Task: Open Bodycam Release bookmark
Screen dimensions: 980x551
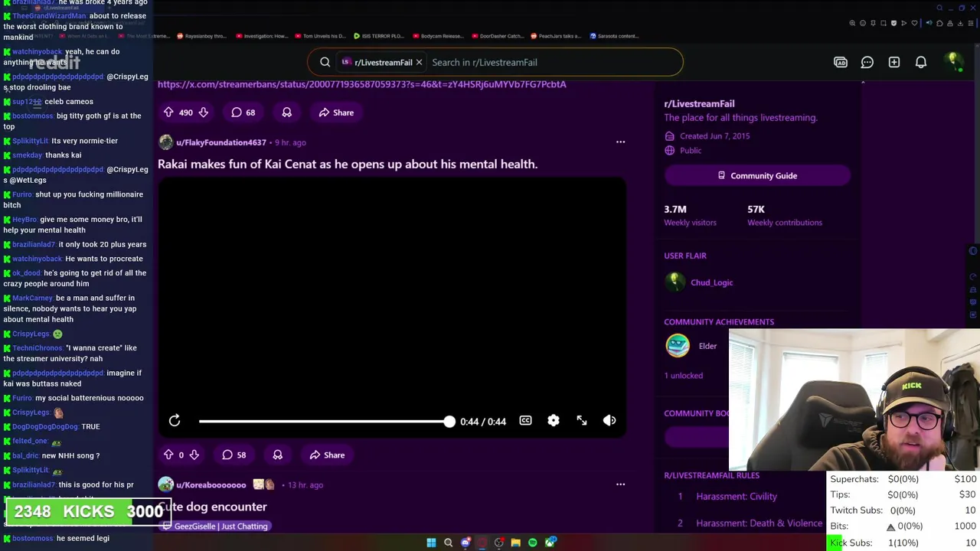Action: click(438, 36)
